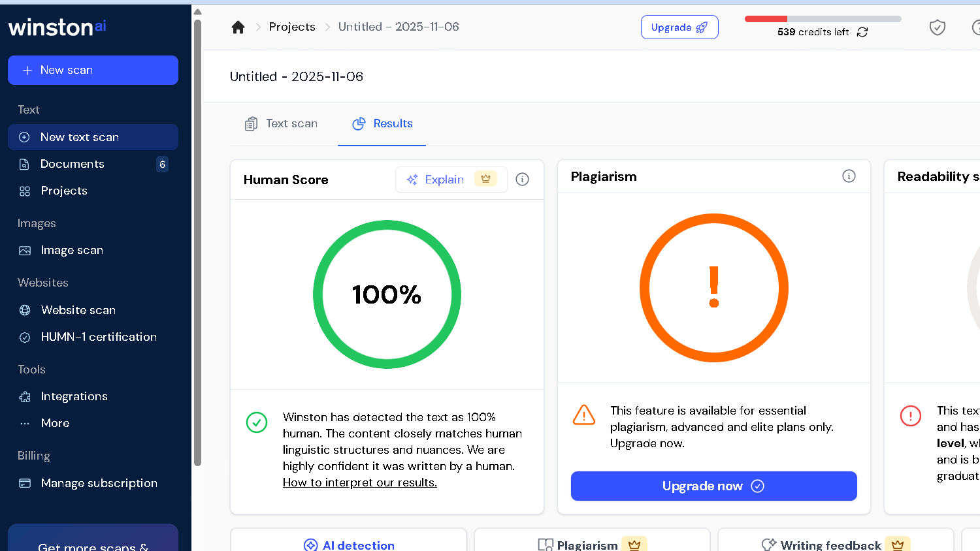The image size is (980, 551).
Task: Click the shield verification icon in the header
Action: [937, 27]
